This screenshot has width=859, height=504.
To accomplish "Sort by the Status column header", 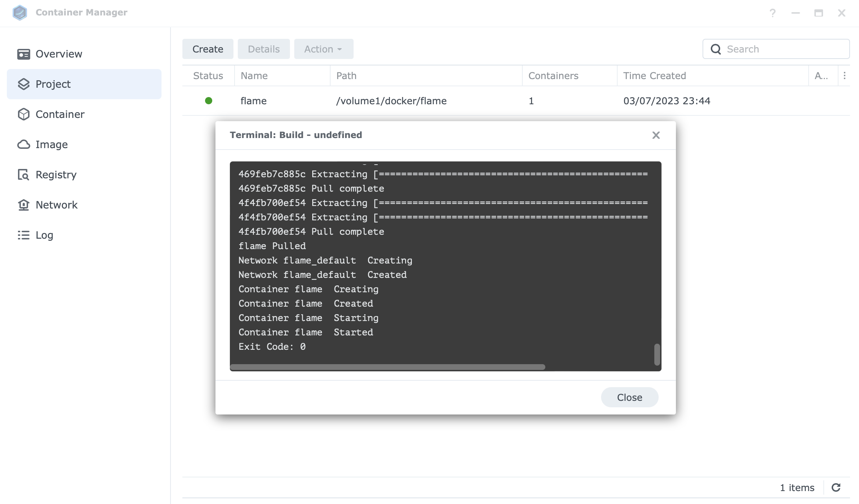I will [x=208, y=75].
